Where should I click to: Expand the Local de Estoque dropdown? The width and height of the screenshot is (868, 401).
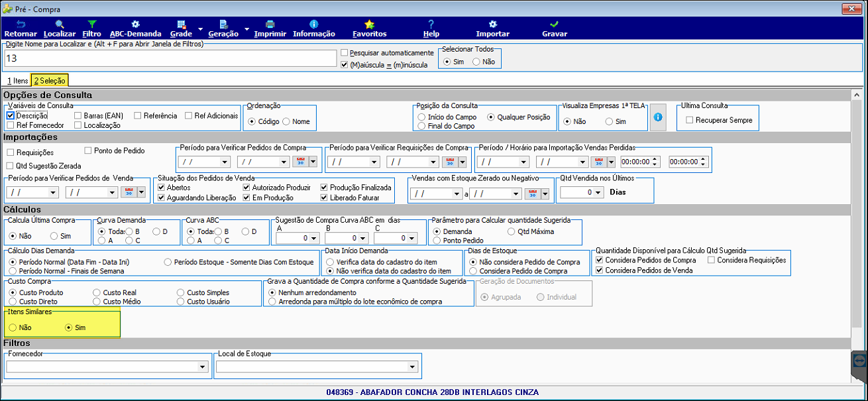[x=413, y=367]
